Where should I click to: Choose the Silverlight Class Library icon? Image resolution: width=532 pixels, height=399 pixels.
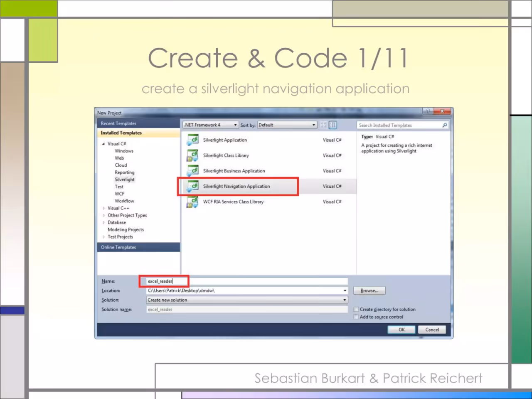[x=192, y=155]
